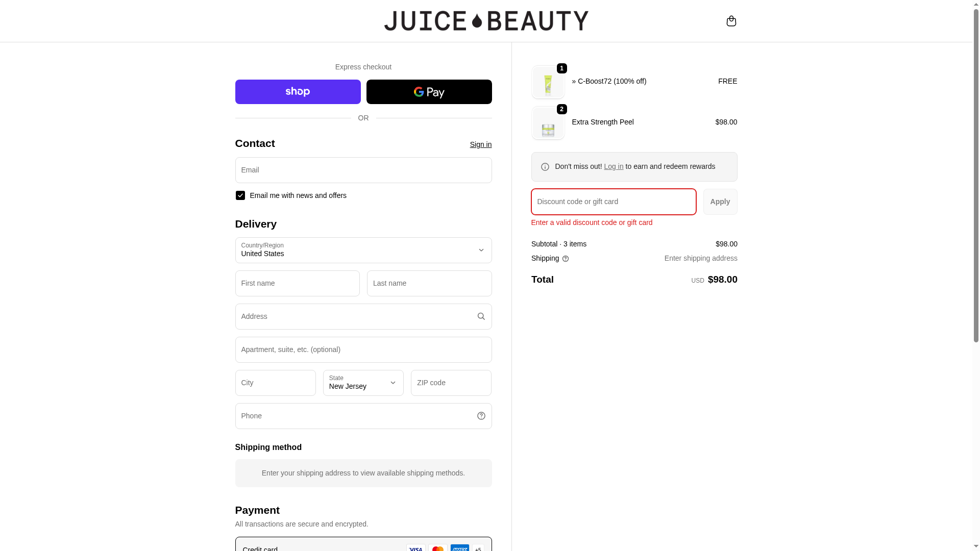This screenshot has height=551, width=980.
Task: Click the Discount code or gift card field
Action: [613, 202]
